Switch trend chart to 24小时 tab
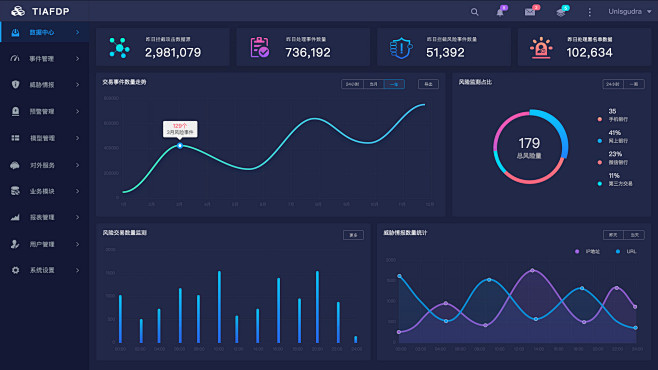The image size is (658, 370). point(352,84)
